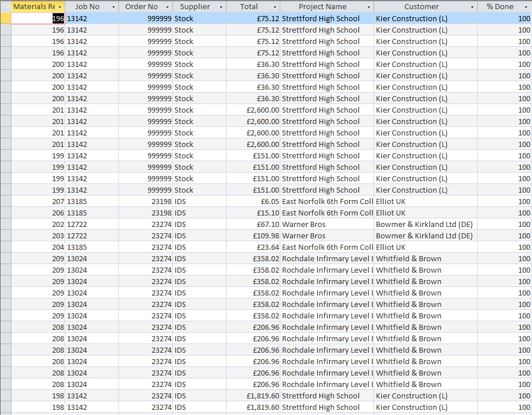
Task: Click the row selector of the highlighted first row
Action: pyautogui.click(x=5, y=19)
